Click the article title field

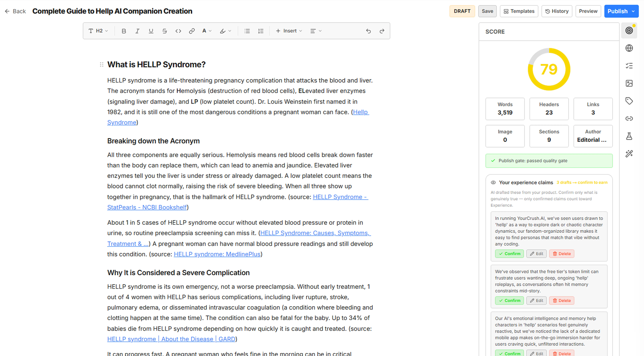(x=112, y=11)
